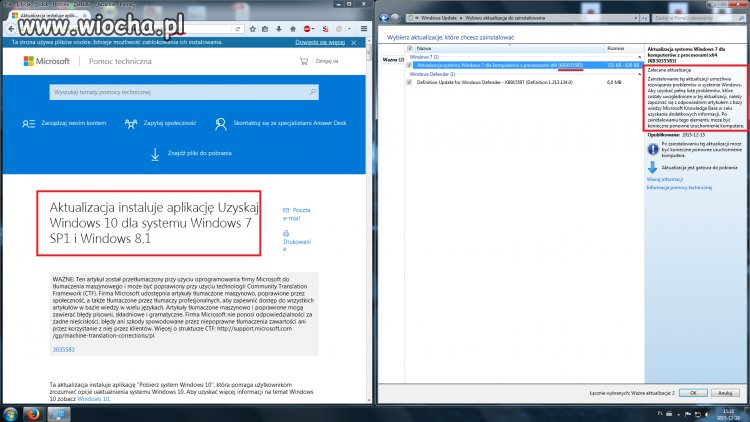The width and height of the screenshot is (750, 422).
Task: Click the taskbar clock showing 15:18
Action: pos(728,414)
